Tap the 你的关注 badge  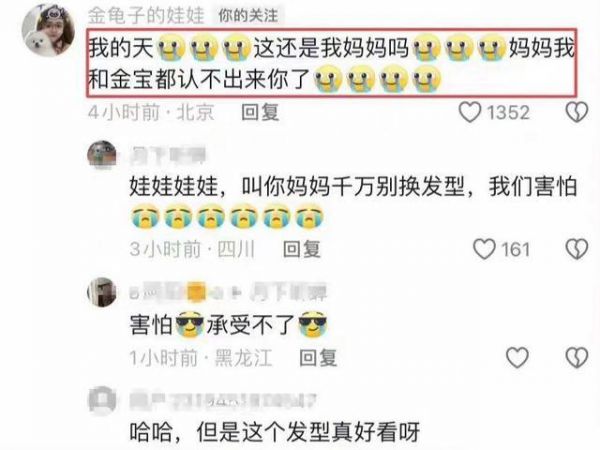pos(248,16)
